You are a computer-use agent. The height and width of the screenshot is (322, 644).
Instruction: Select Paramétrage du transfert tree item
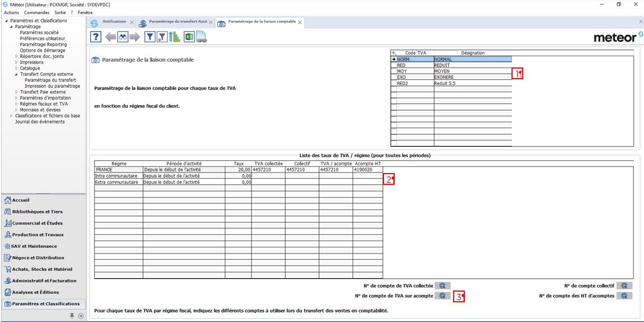(x=50, y=80)
